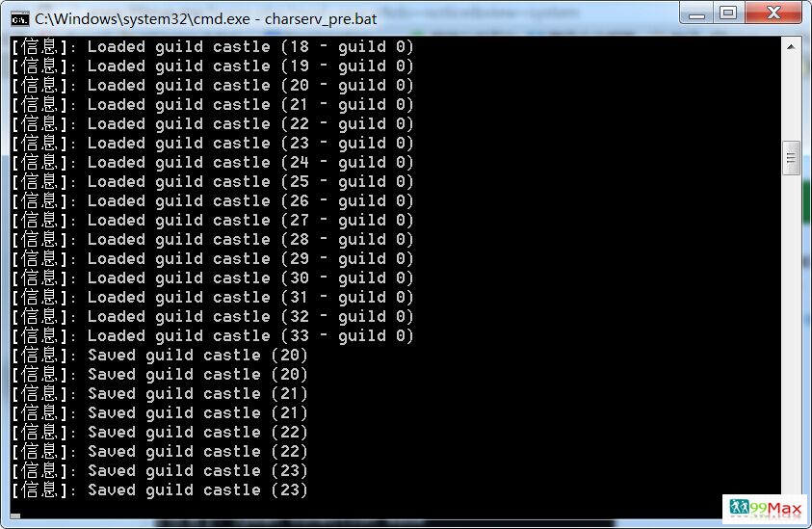Viewport: 812px width, 529px height.
Task: Click the line Loaded guild castle (18 - guild 0)
Action: pos(212,47)
